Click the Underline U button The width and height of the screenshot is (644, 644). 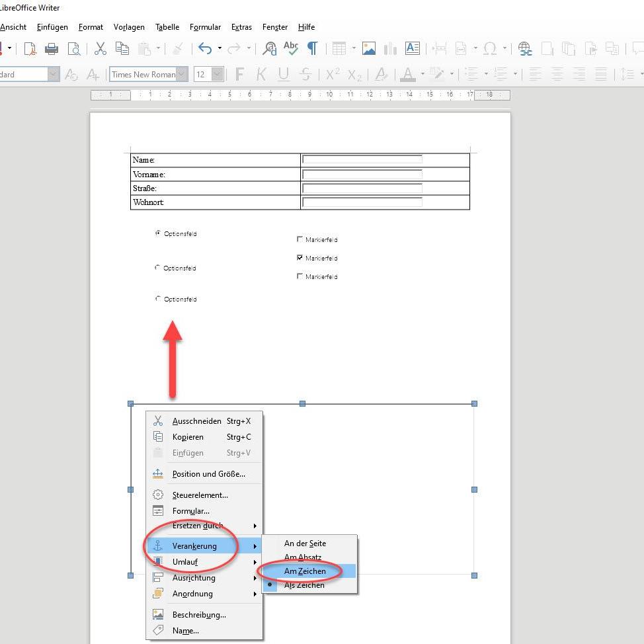[284, 74]
